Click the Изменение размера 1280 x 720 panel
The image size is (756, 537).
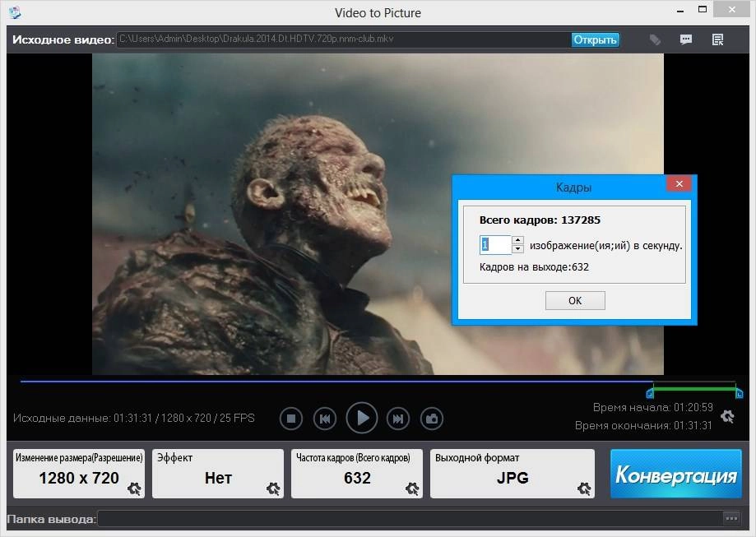point(79,474)
